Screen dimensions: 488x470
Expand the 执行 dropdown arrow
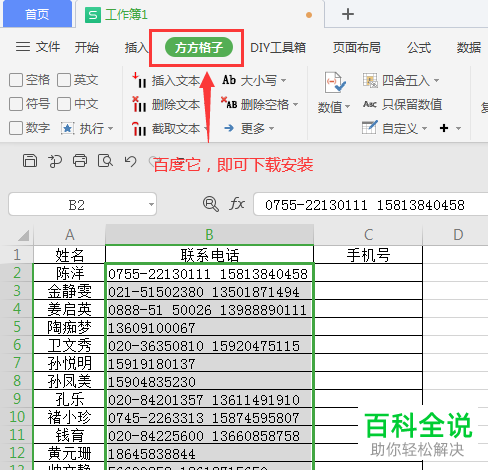(111, 129)
